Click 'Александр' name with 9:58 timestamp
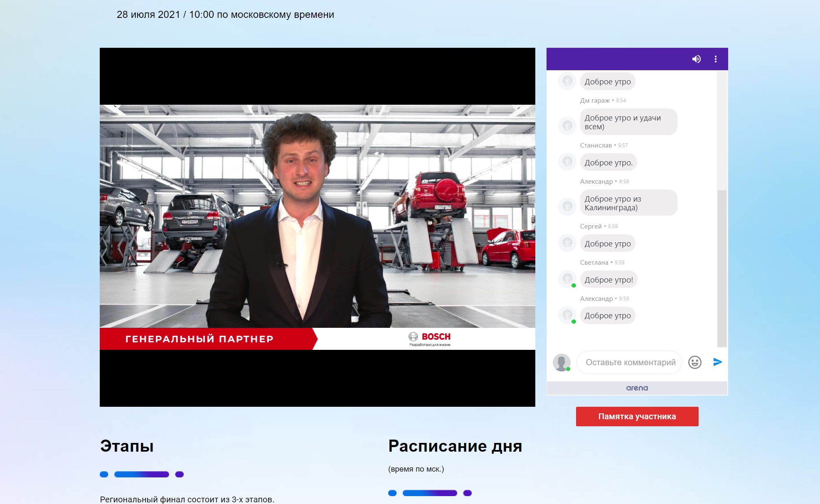The image size is (820, 504). pos(596,182)
